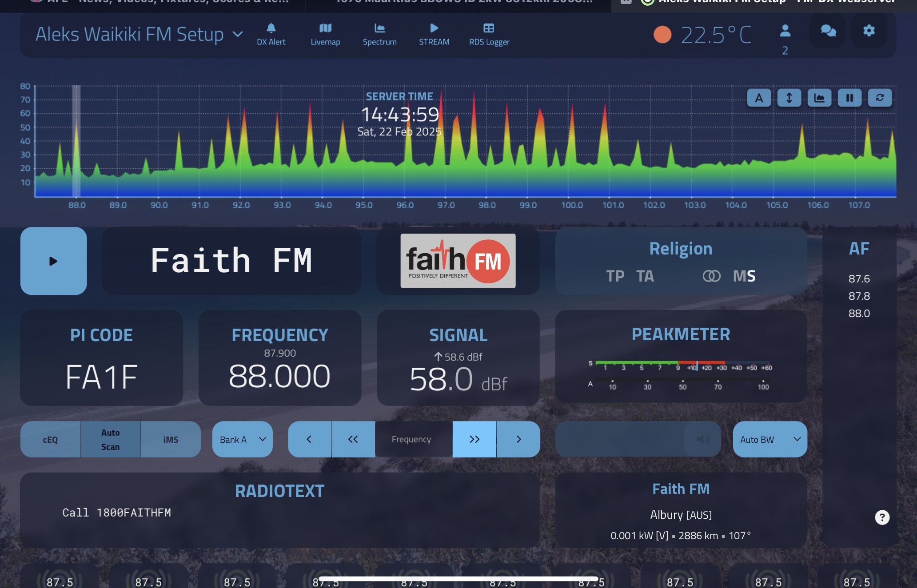Click the chat bubbles icon

[x=828, y=31]
